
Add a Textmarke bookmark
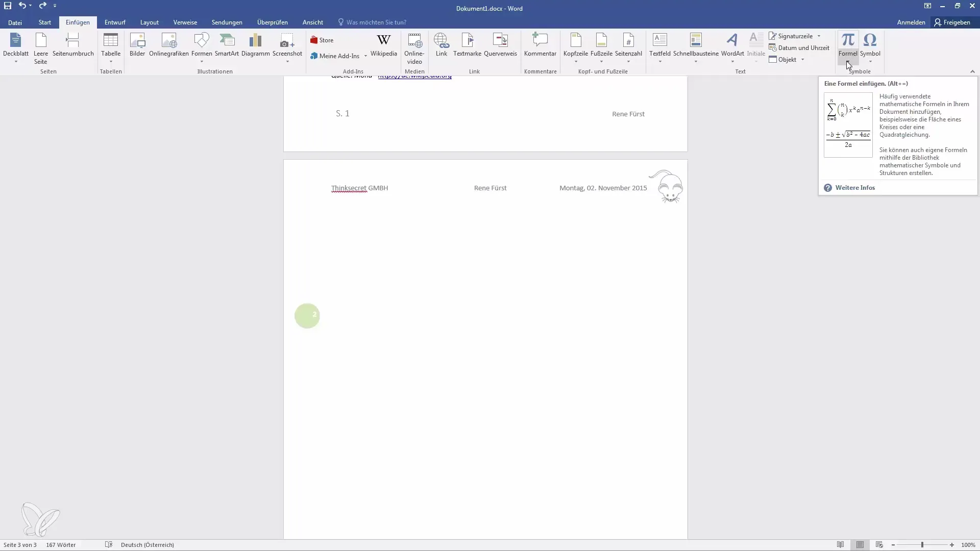click(467, 45)
